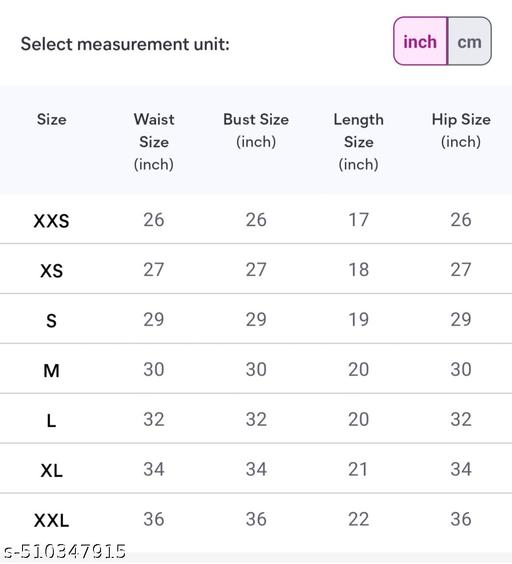The width and height of the screenshot is (512, 564).
Task: Select the XXL size row label
Action: (x=51, y=520)
